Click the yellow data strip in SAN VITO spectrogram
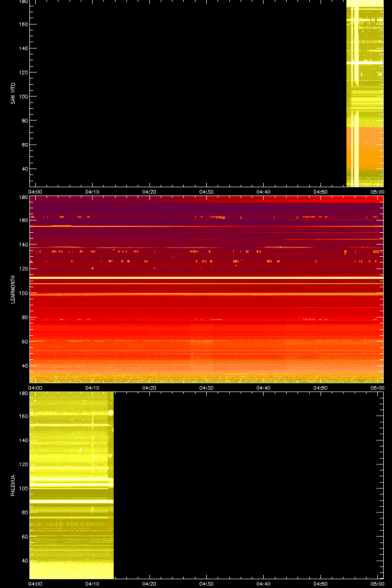This screenshot has width=392, height=588. click(x=365, y=93)
